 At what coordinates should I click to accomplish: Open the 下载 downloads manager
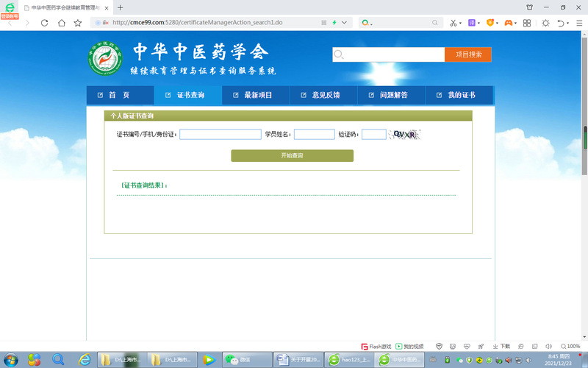[x=501, y=346]
